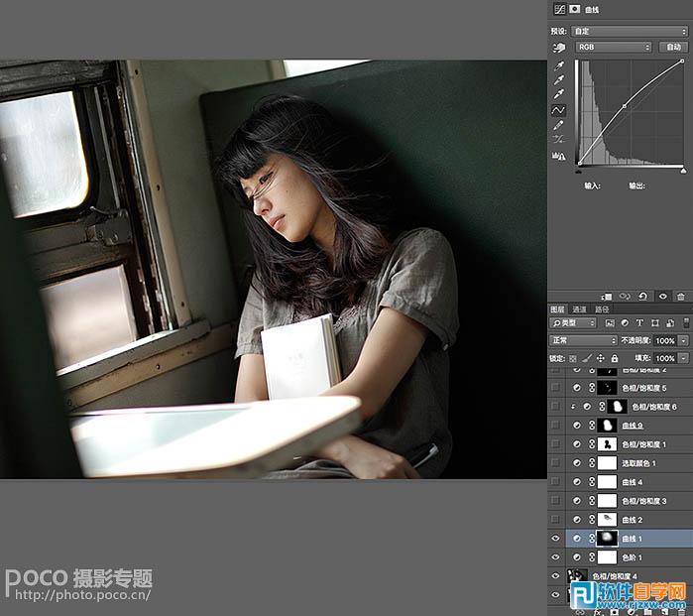Click the fill 100% value field
Screen dimensions: 693x616
click(665, 358)
